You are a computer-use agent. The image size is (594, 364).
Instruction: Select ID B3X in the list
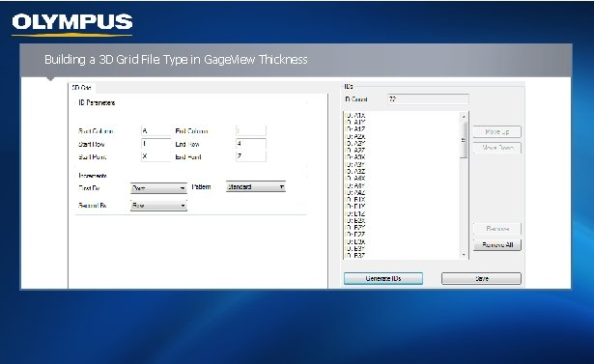point(355,241)
